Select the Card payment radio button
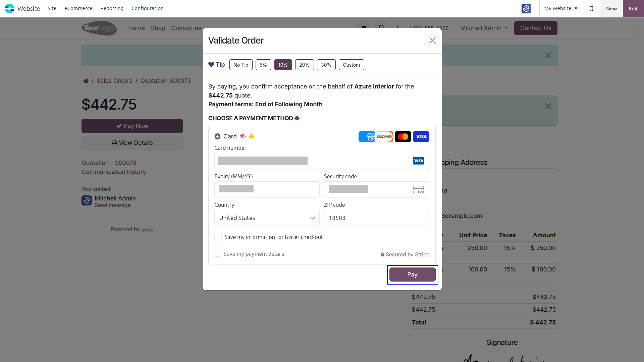The image size is (644, 362). click(x=217, y=136)
